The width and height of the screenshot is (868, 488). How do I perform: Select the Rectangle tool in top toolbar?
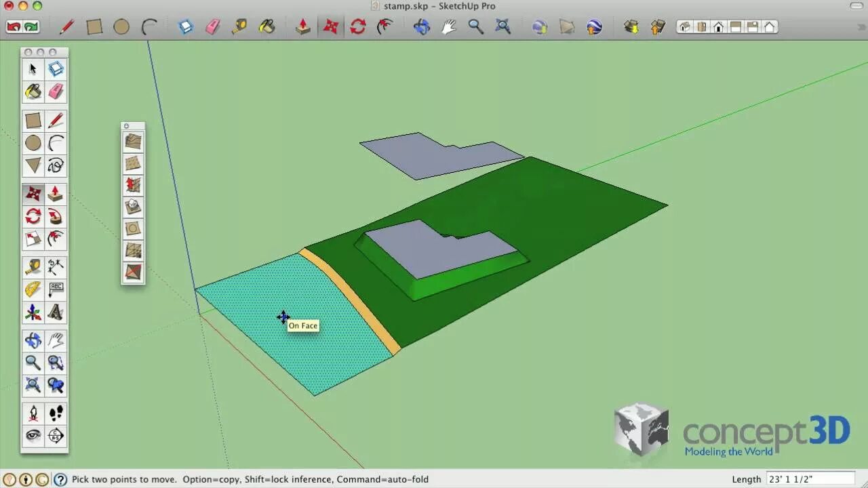click(x=94, y=27)
